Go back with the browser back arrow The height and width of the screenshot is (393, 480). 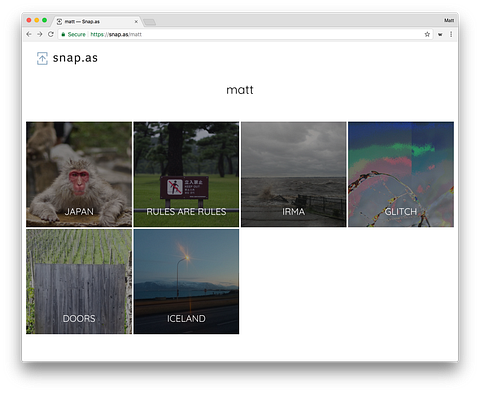click(29, 34)
